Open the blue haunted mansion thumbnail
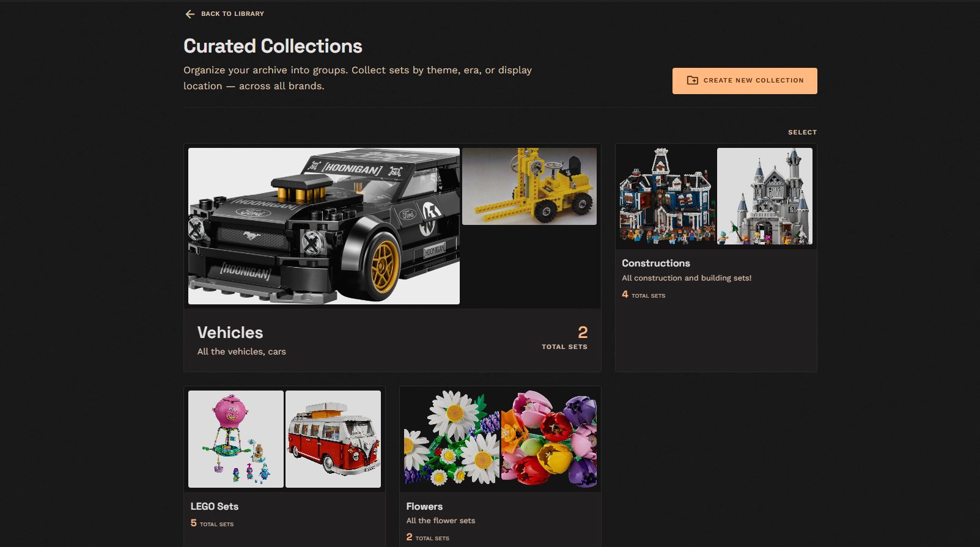This screenshot has width=980, height=547. 667,196
